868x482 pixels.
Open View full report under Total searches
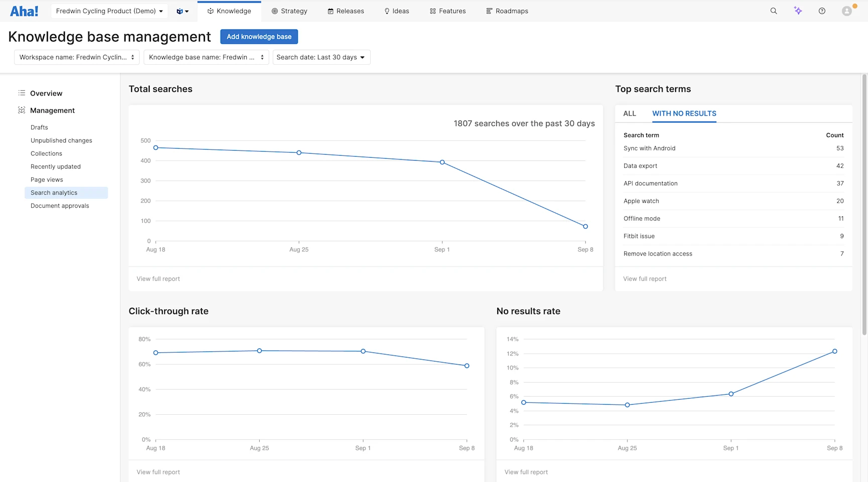[x=158, y=279]
